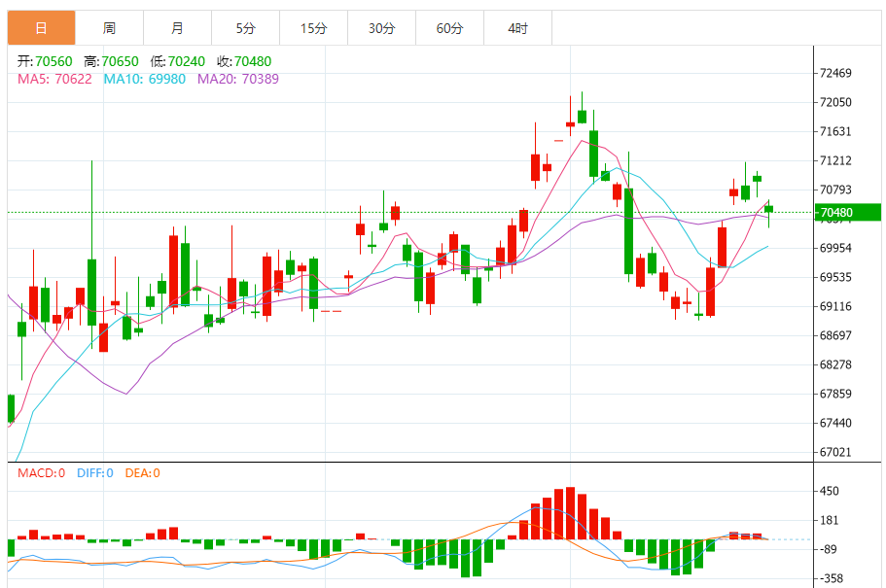Screen dimensions: 886x588
Task: Open the 月 monthly chart tab
Action: pyautogui.click(x=177, y=28)
